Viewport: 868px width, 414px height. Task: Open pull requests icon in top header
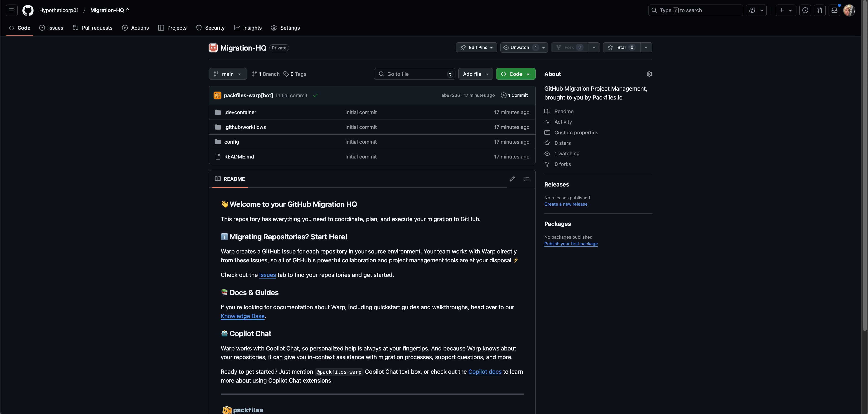click(820, 10)
